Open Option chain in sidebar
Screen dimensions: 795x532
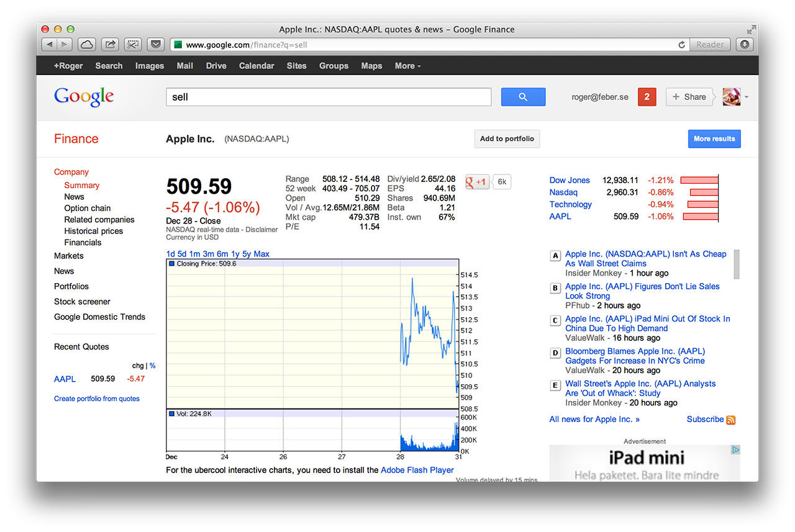(x=88, y=208)
